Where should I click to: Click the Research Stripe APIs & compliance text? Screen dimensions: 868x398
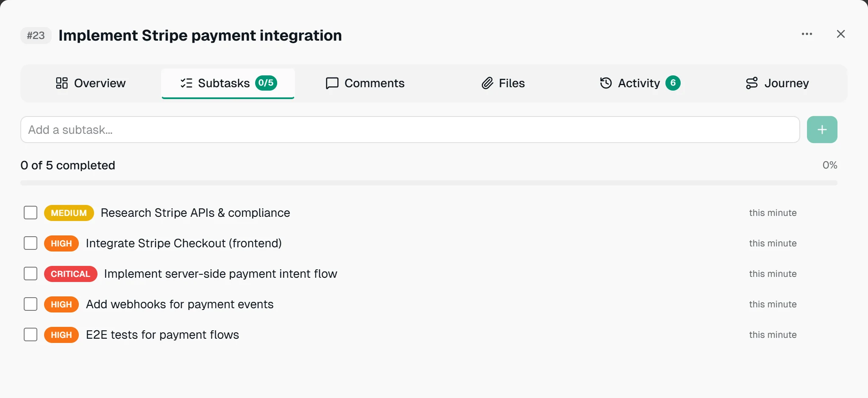[x=195, y=213]
